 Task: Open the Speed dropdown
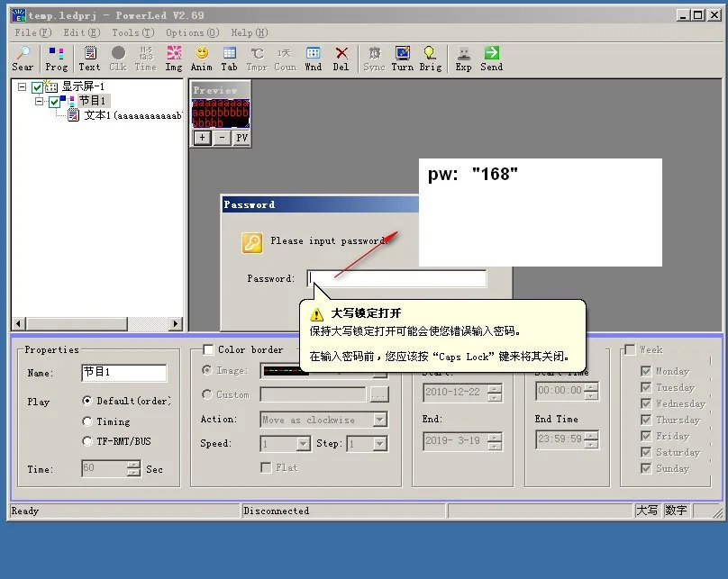[x=303, y=444]
